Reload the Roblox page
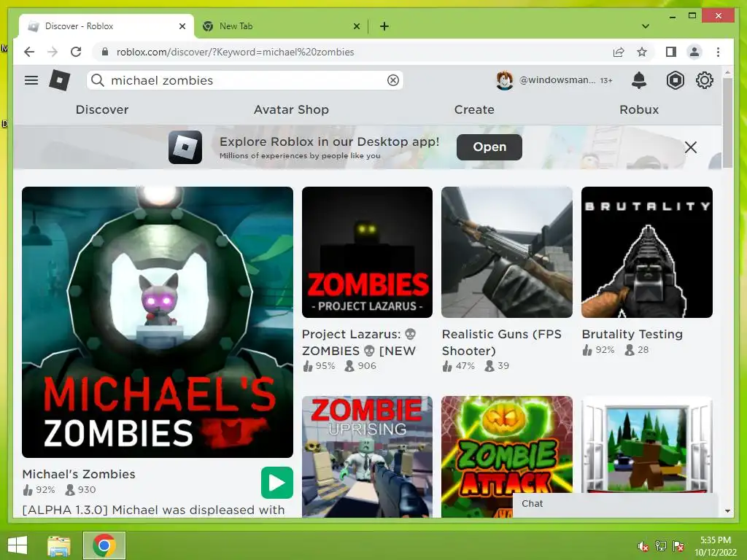The image size is (747, 560). pyautogui.click(x=76, y=52)
